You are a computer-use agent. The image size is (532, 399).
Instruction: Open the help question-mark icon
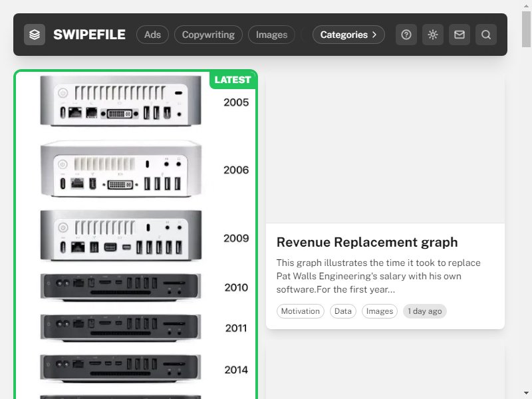pyautogui.click(x=406, y=35)
